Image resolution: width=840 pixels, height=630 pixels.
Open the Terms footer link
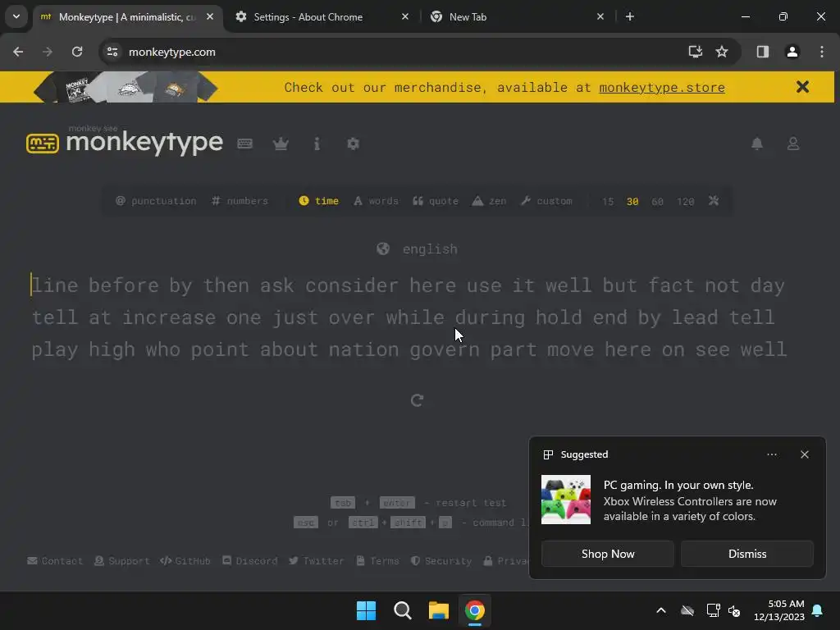377,561
